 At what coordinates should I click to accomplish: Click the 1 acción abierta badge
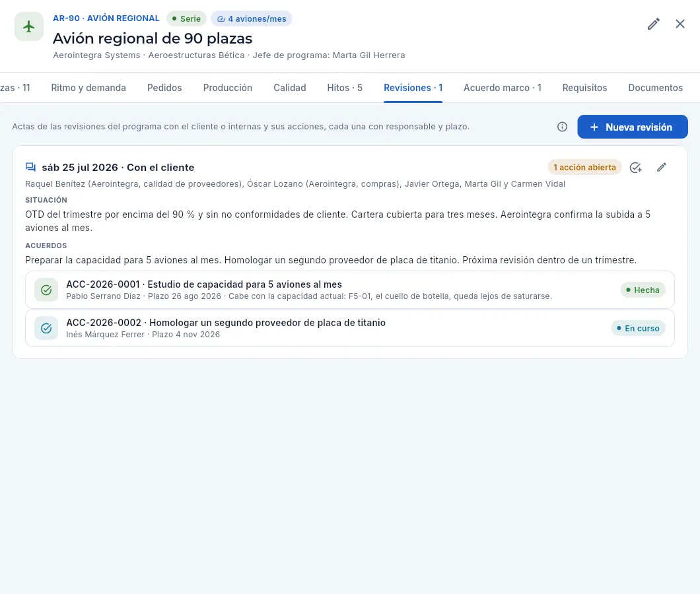(x=584, y=168)
